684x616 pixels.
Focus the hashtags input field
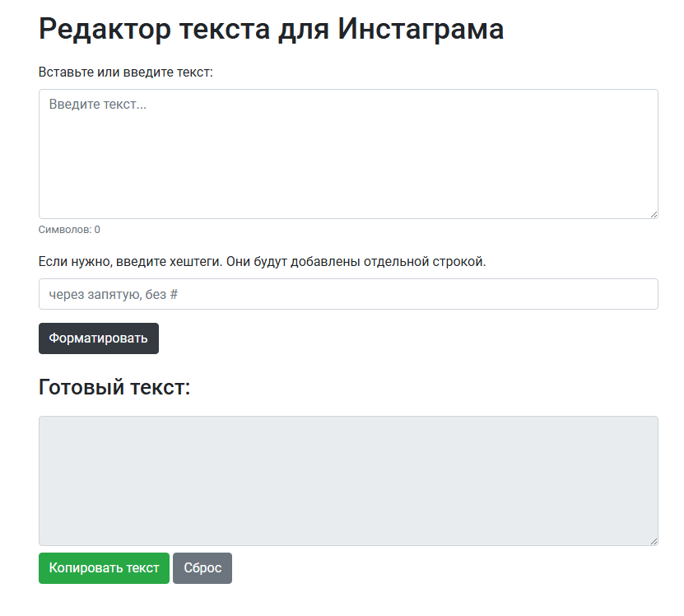click(348, 294)
